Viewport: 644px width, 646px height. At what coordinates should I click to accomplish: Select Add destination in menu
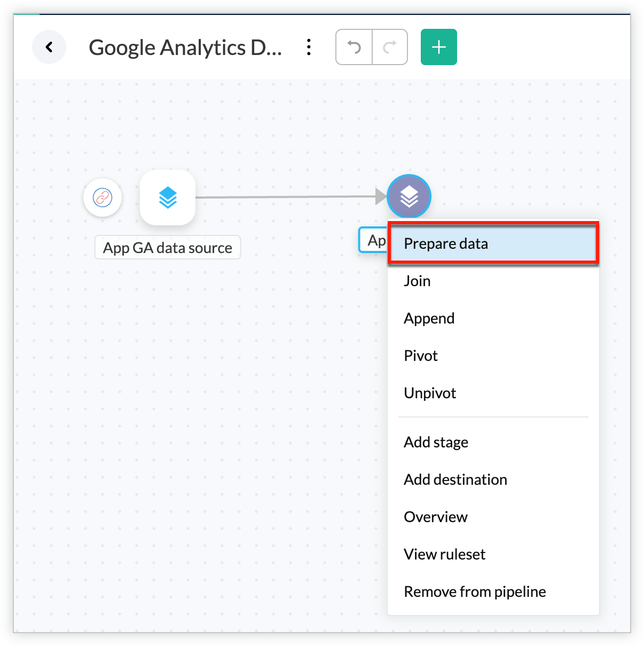coord(455,480)
